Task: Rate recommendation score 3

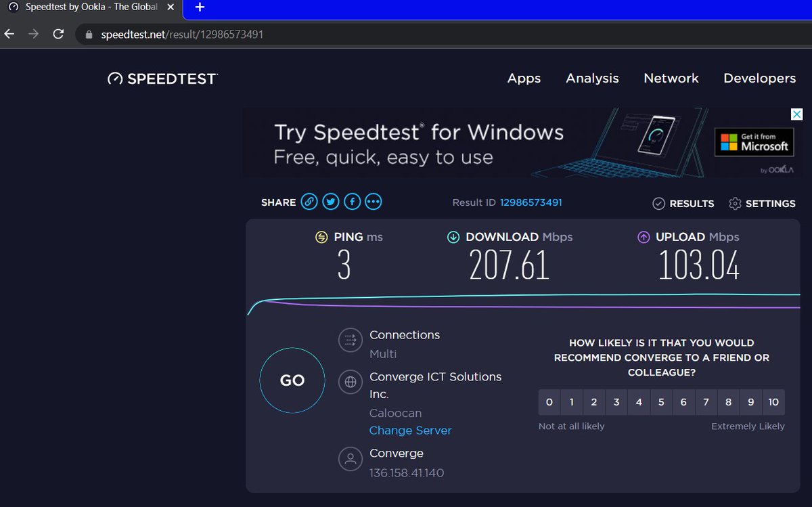Action: click(x=616, y=402)
